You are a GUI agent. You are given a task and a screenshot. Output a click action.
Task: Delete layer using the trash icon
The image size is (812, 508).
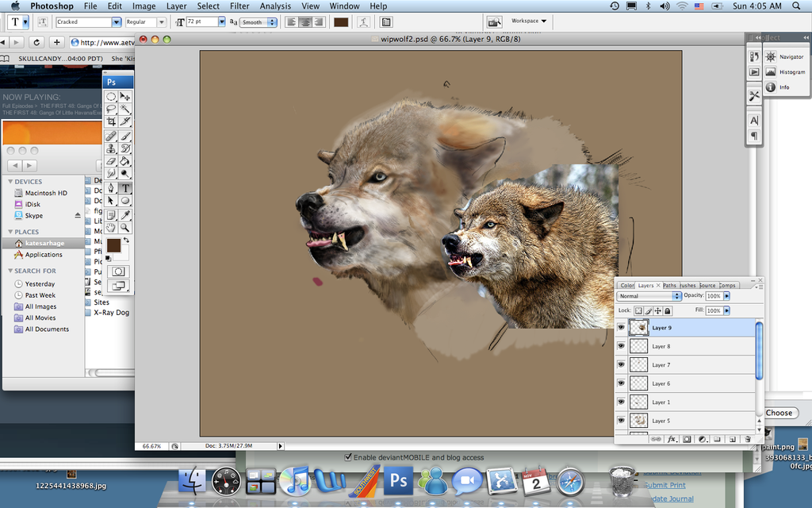[747, 439]
